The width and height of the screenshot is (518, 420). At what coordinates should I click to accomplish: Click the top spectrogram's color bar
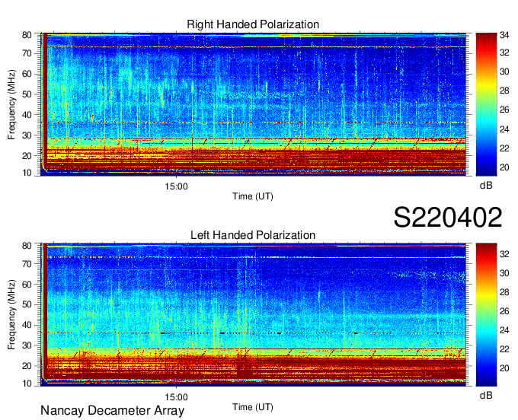point(486,104)
